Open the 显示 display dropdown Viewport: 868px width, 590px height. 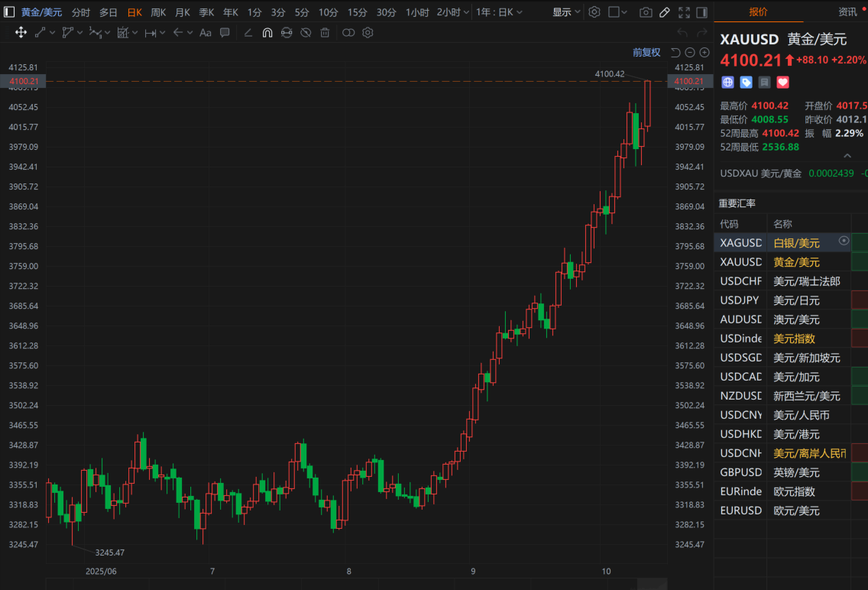566,12
